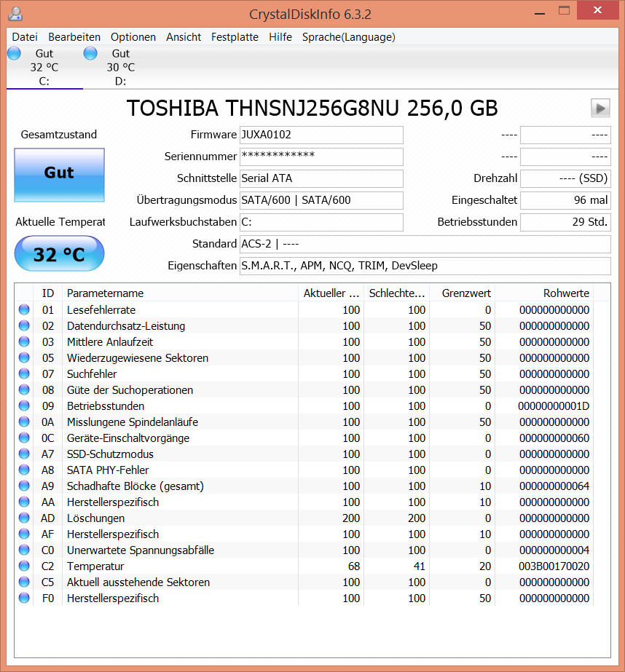Click the masked Seriennummer field
Viewport: 625px width, 672px height.
(x=321, y=157)
